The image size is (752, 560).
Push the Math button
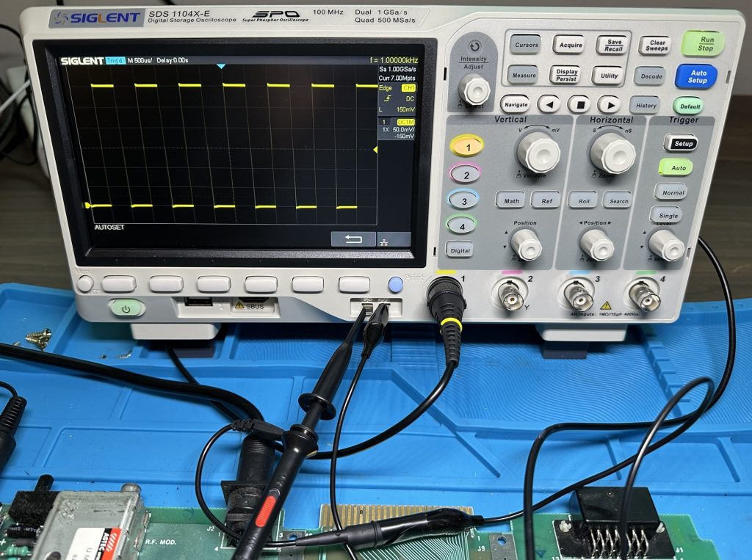tap(511, 200)
